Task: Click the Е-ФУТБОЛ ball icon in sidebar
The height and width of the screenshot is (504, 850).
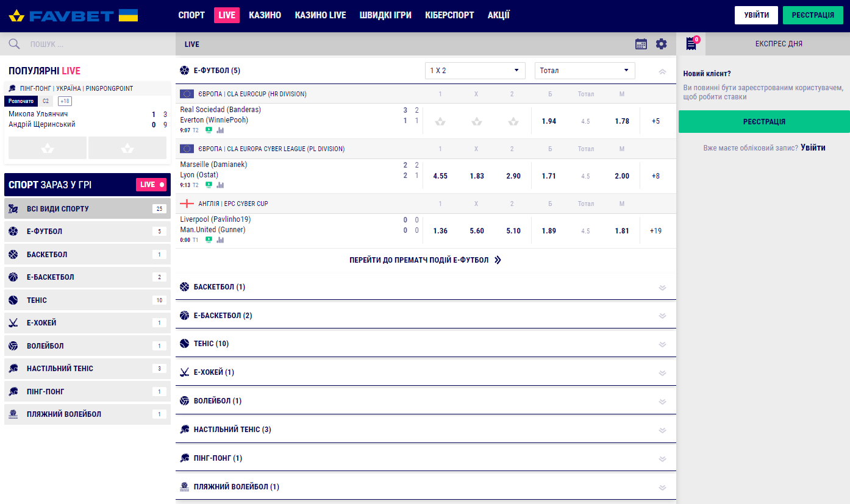Action: [13, 232]
